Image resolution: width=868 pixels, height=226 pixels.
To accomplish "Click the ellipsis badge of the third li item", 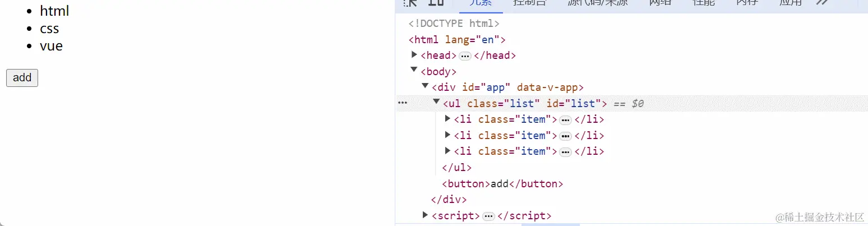I will (565, 152).
